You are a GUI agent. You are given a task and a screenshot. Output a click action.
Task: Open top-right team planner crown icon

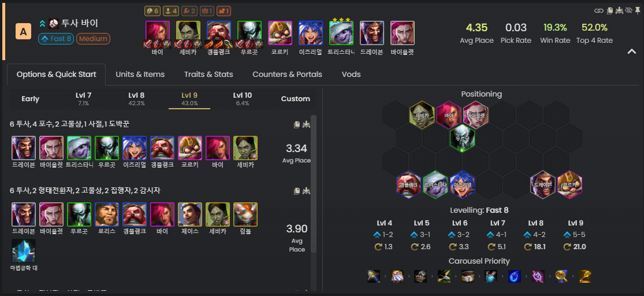point(619,10)
